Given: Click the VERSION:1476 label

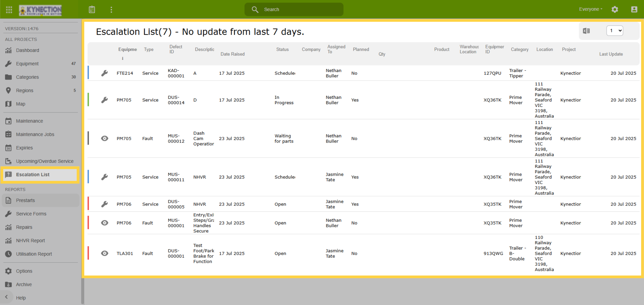Looking at the screenshot, I should tap(22, 28).
